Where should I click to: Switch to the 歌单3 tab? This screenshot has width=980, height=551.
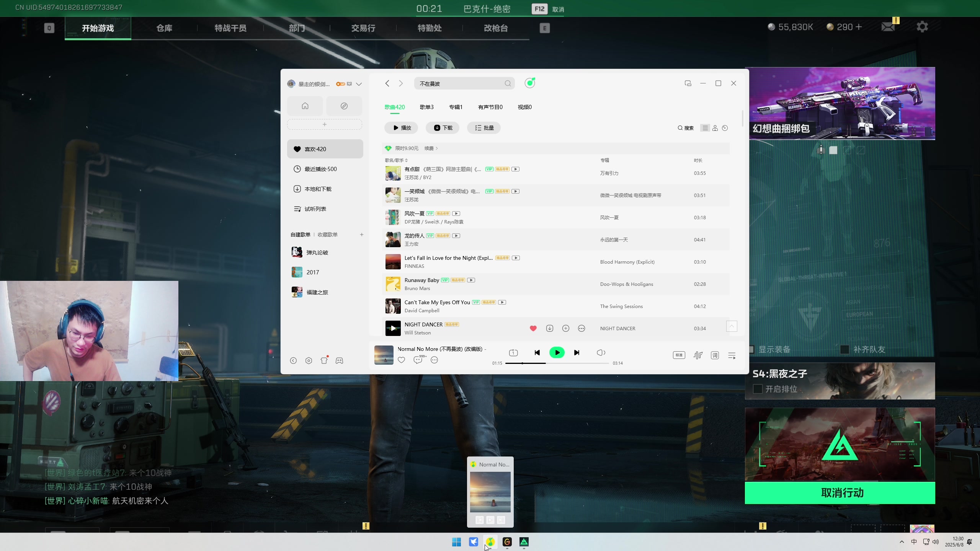(426, 107)
